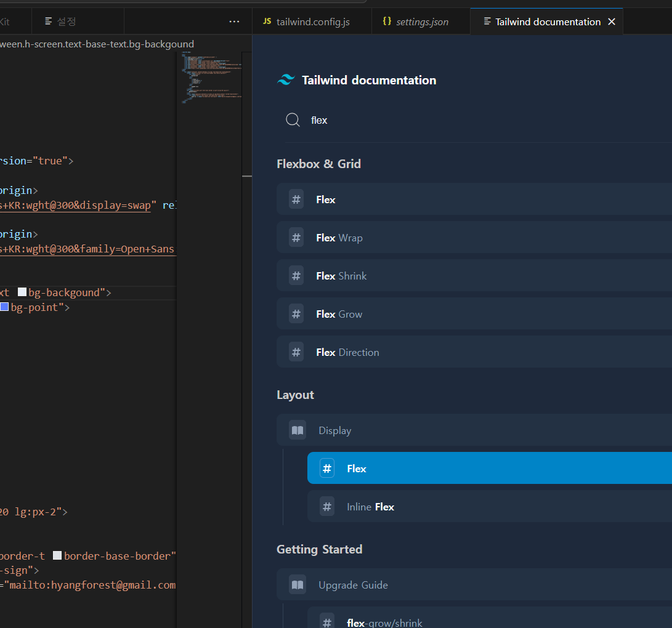Image resolution: width=672 pixels, height=628 pixels.
Task: Open the Inline Flex result
Action: pyautogui.click(x=490, y=506)
